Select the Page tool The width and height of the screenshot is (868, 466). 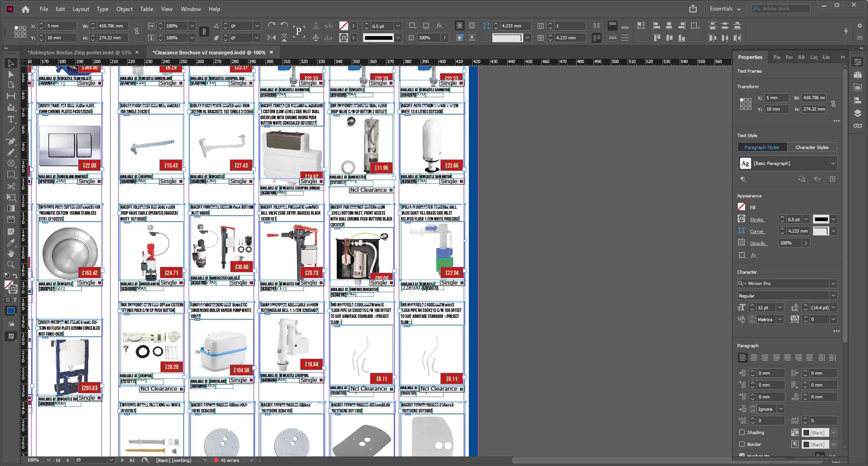pos(11,85)
